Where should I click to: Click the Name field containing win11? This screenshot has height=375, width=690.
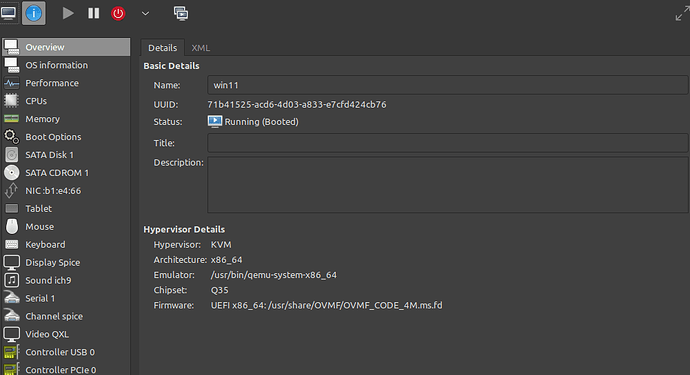[x=448, y=85]
